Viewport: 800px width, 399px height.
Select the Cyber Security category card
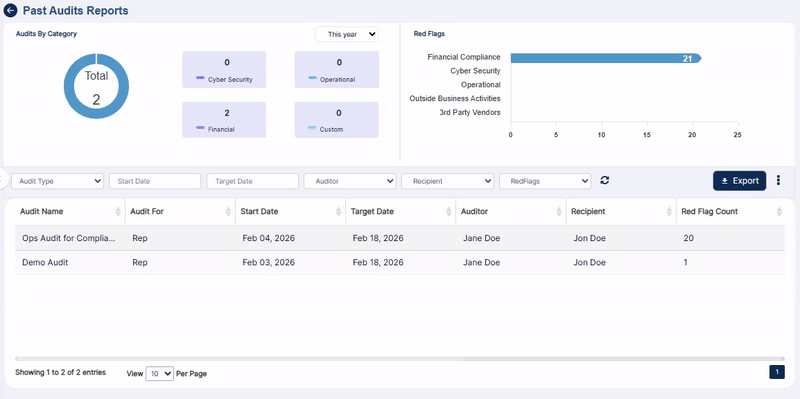pos(224,69)
